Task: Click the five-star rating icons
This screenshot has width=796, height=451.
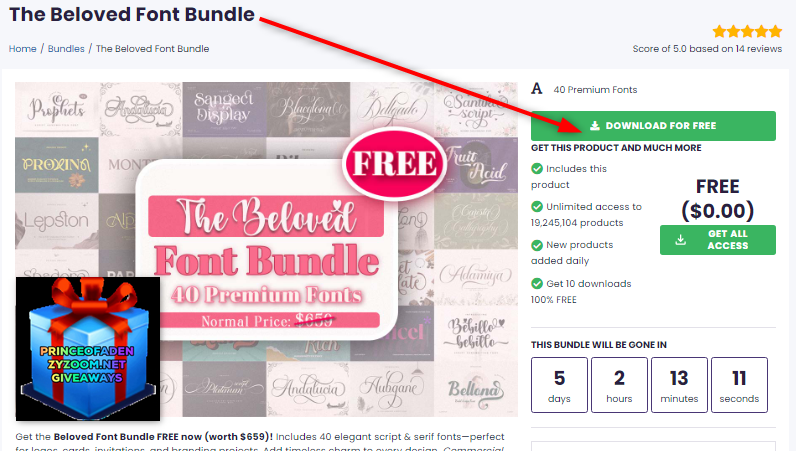Action: 747,31
